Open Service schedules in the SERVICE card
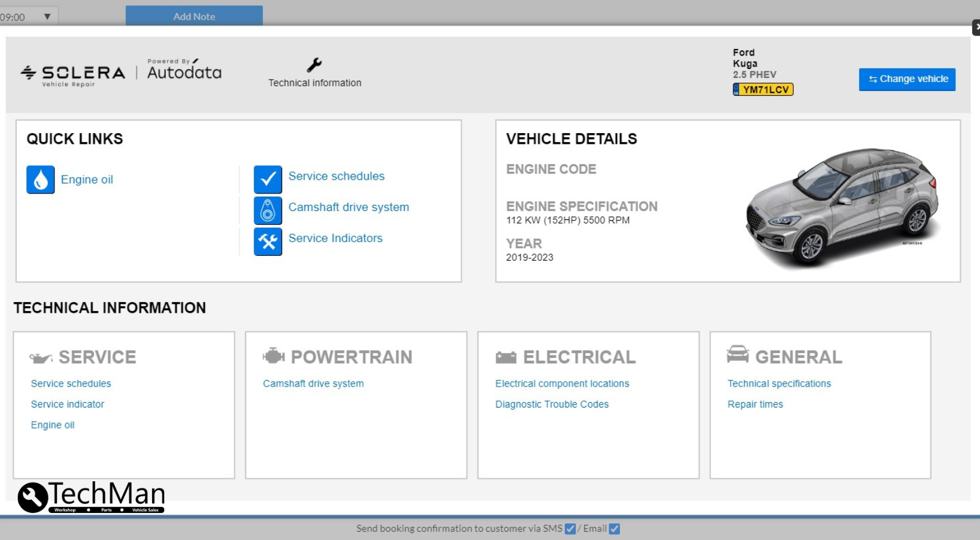Image resolution: width=980 pixels, height=540 pixels. tap(71, 384)
